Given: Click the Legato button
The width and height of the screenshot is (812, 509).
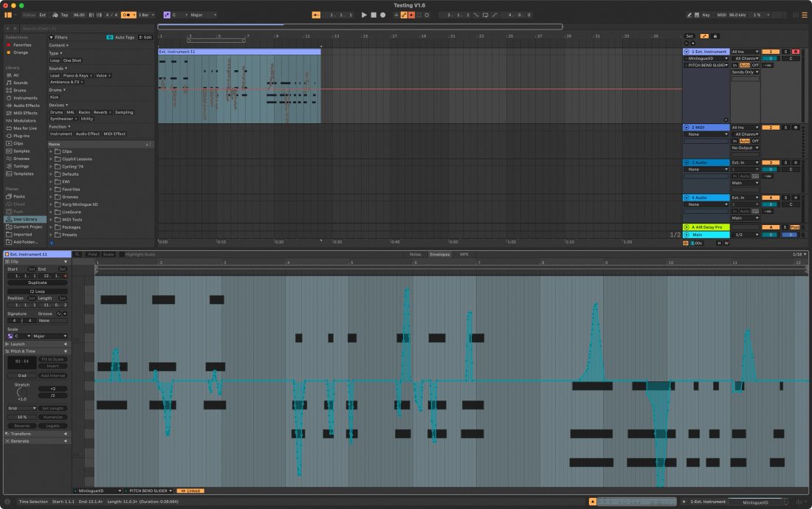Looking at the screenshot, I should (x=53, y=426).
